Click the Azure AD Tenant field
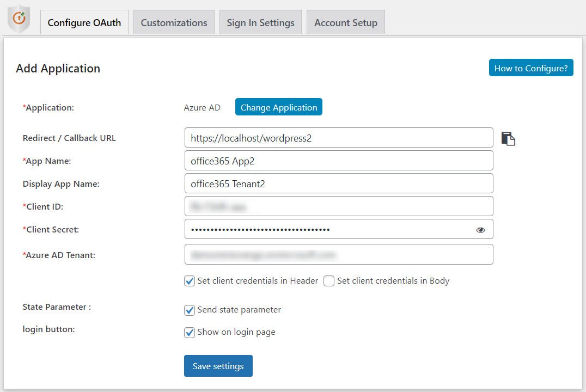 click(x=339, y=254)
